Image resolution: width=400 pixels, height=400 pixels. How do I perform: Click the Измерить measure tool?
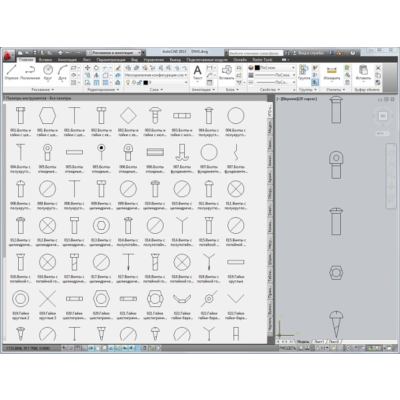point(332,73)
